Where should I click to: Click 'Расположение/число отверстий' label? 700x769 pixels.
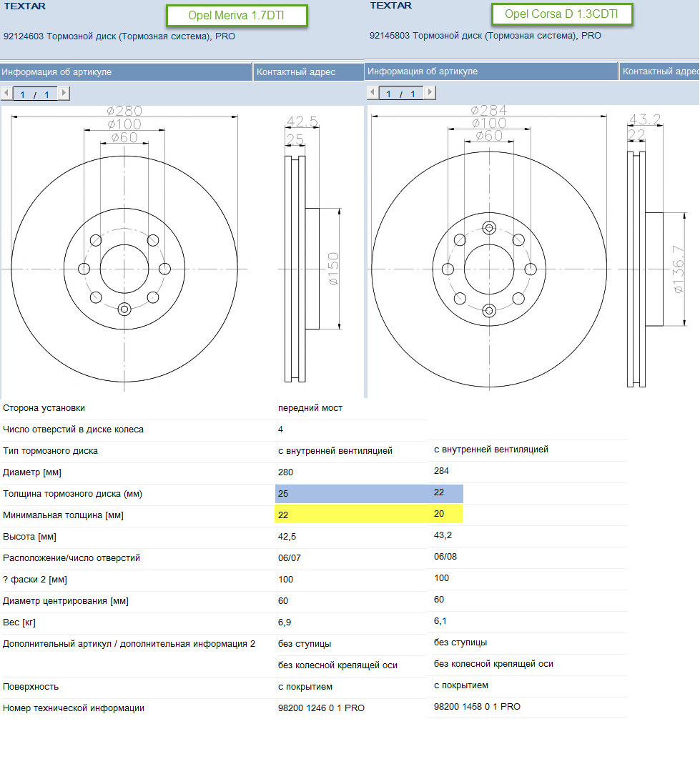pyautogui.click(x=71, y=558)
